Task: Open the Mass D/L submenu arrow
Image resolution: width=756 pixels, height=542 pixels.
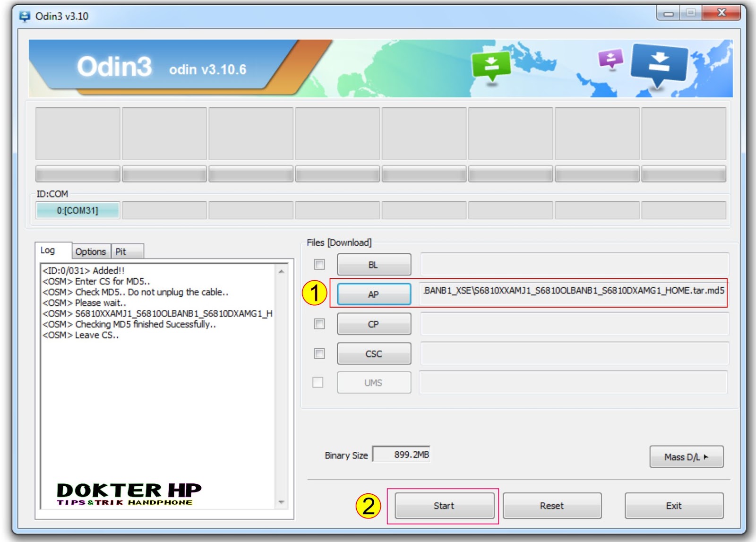Action: (x=706, y=457)
